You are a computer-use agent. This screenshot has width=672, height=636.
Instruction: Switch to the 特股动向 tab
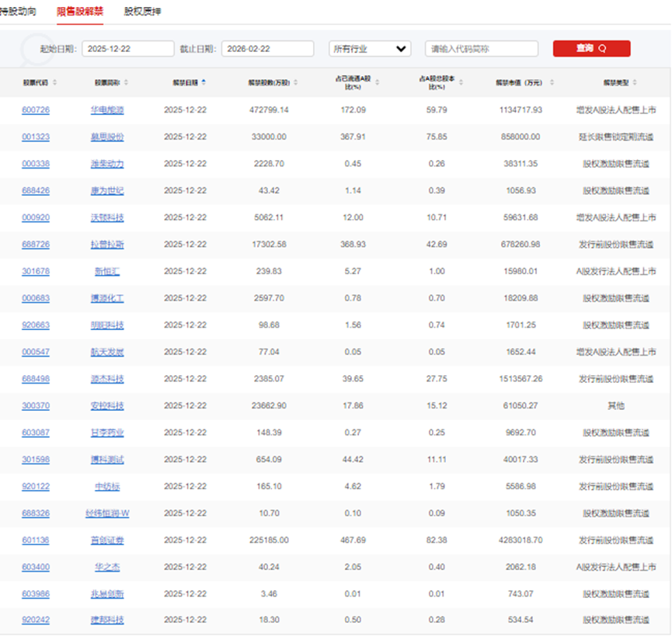pos(17,12)
